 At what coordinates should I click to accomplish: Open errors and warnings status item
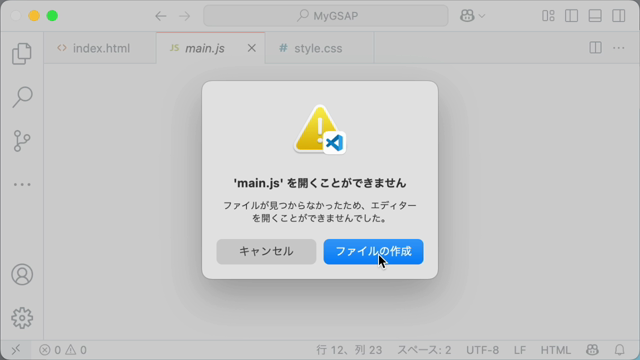(x=63, y=350)
